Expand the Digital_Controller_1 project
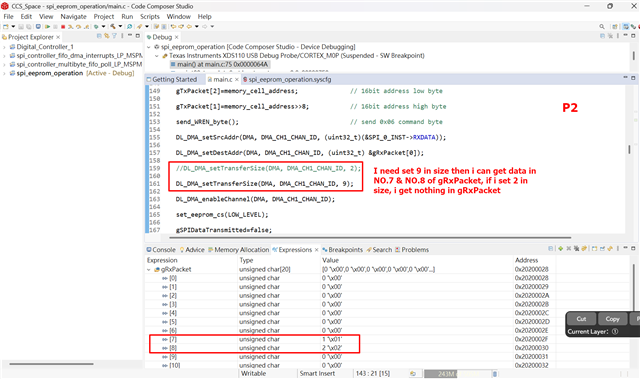 4,47
